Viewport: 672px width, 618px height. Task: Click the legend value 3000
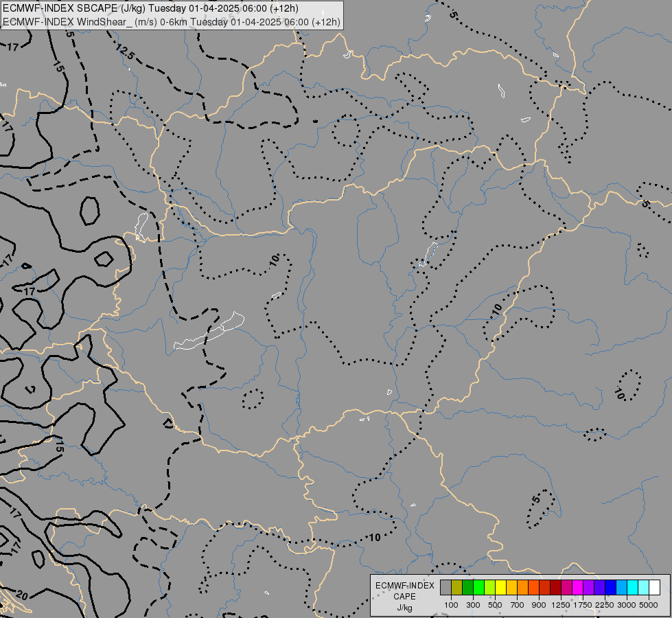pos(627,605)
